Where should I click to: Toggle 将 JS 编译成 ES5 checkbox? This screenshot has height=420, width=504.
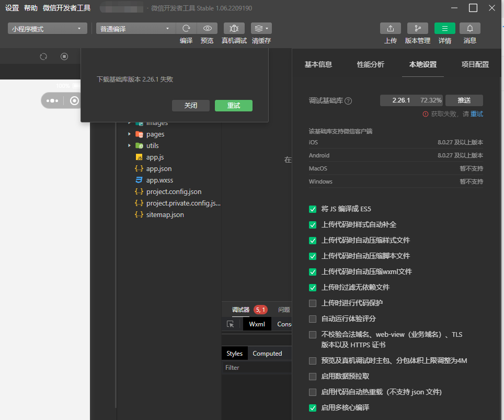(313, 209)
